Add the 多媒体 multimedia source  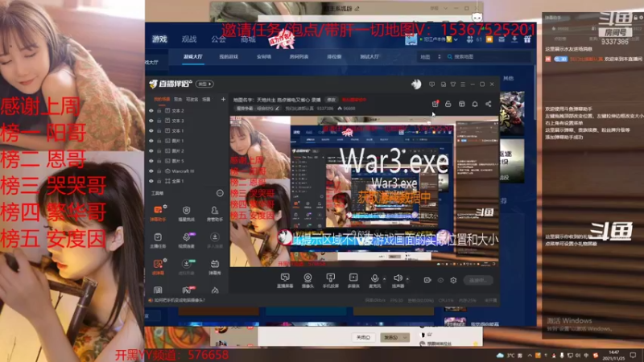(353, 280)
